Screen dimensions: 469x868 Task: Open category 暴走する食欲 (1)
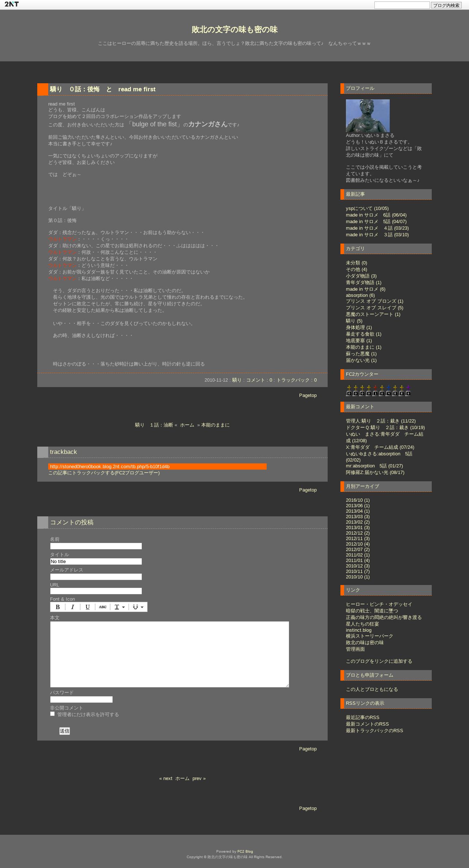click(363, 334)
